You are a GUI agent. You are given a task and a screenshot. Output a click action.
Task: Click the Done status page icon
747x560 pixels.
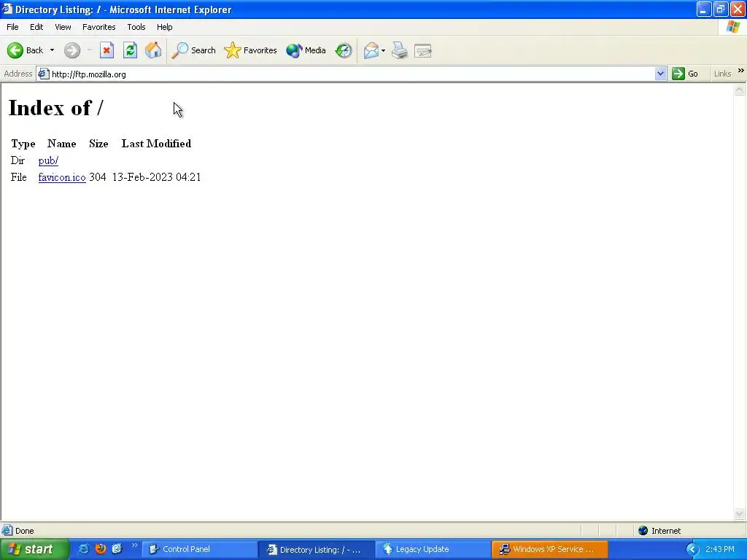tap(7, 531)
